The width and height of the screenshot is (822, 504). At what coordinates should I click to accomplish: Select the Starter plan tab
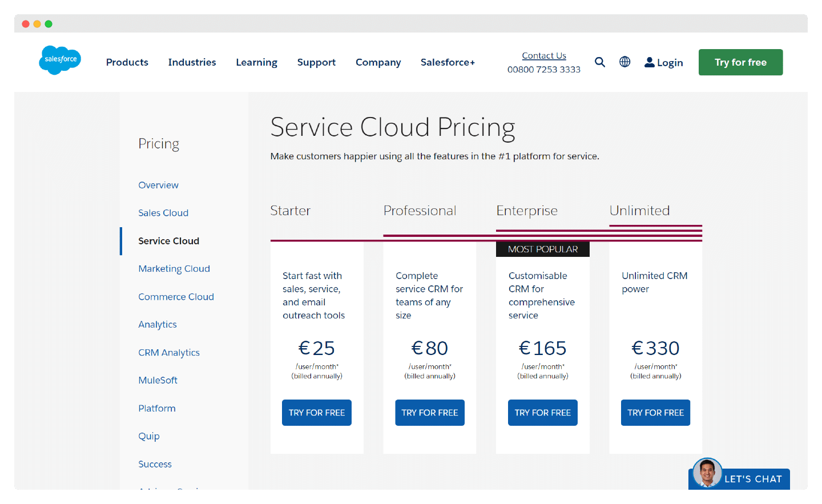click(x=290, y=211)
